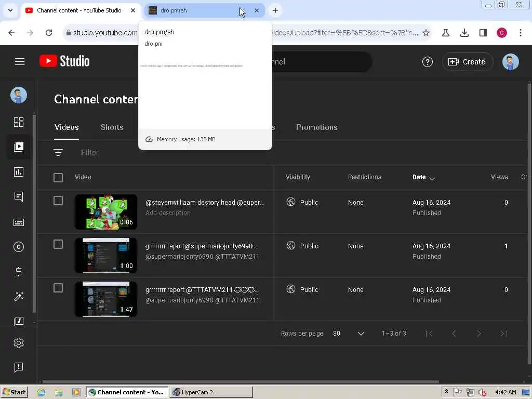532x399 pixels.
Task: Open the Help question mark icon
Action: [427, 62]
